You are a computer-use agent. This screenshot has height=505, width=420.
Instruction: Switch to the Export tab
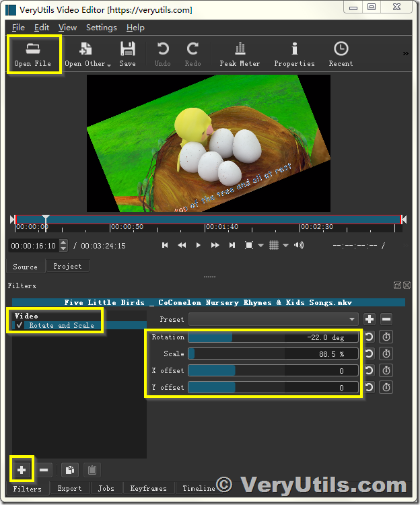[69, 488]
